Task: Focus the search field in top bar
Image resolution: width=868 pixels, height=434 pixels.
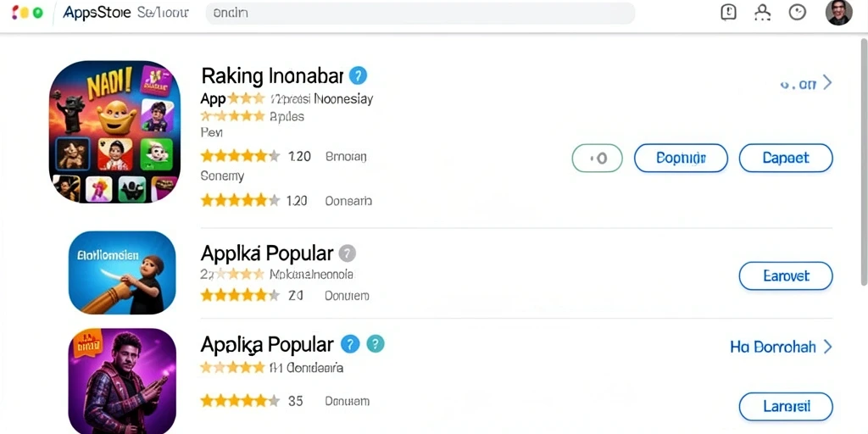Action: click(x=420, y=14)
